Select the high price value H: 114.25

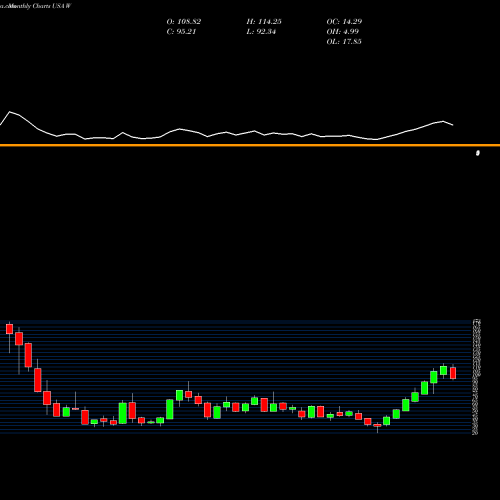264,22
